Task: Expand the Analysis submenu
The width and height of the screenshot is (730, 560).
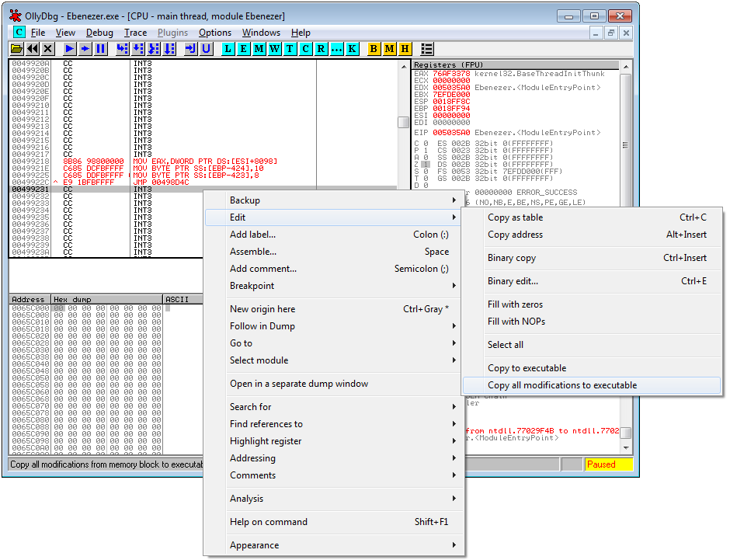Action: click(x=333, y=499)
